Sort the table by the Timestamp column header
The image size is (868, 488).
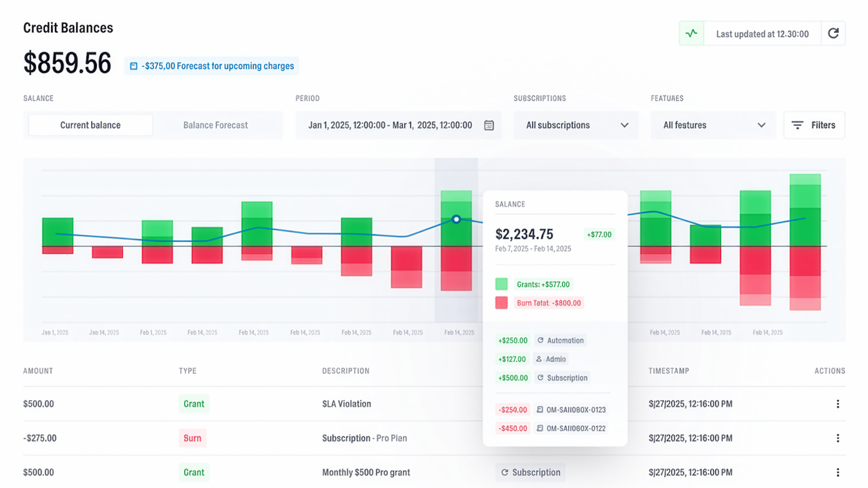[669, 371]
